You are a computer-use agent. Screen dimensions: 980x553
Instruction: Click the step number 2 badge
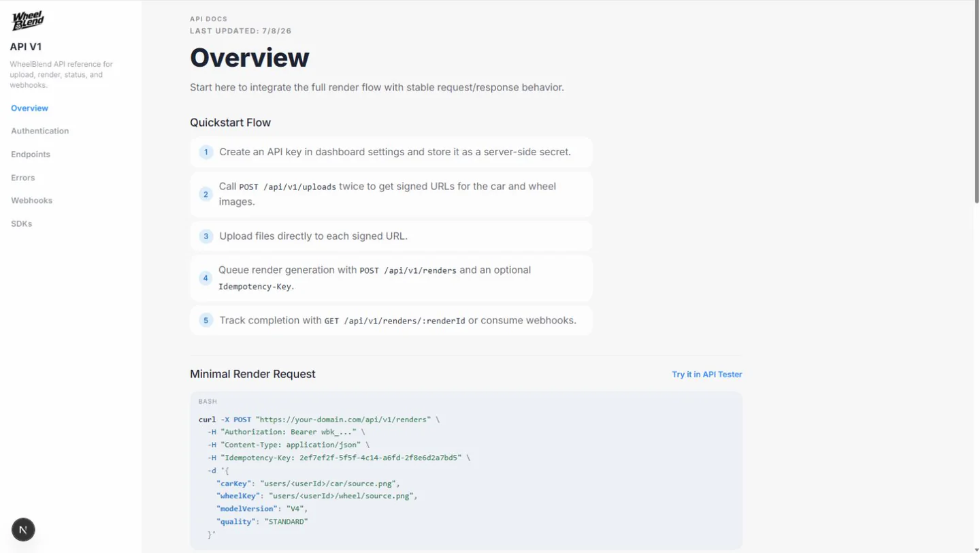point(206,194)
